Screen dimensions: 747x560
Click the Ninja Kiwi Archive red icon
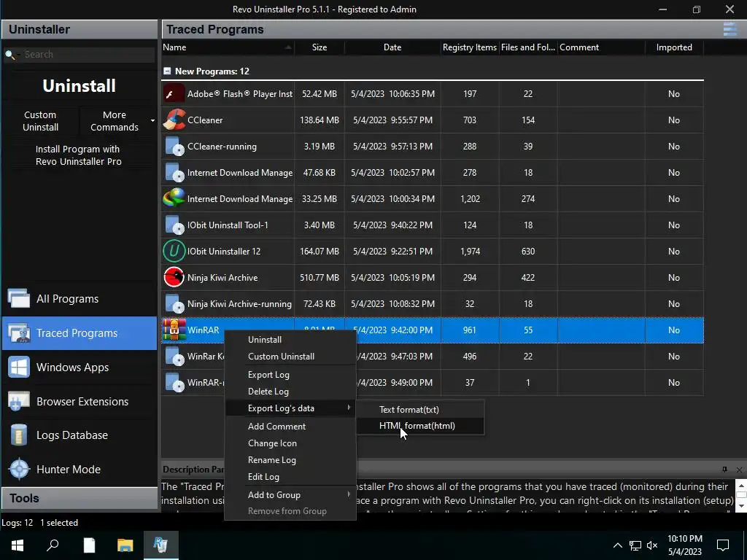174,277
